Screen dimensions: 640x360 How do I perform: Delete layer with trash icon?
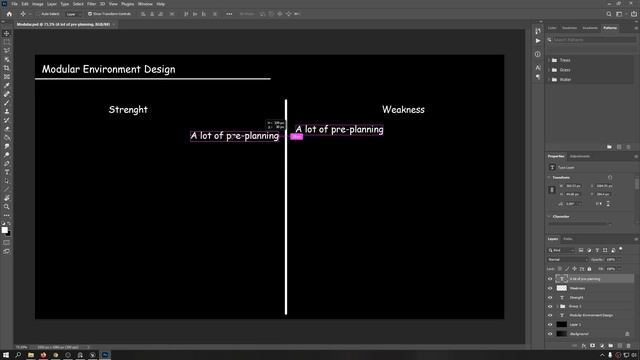click(628, 346)
